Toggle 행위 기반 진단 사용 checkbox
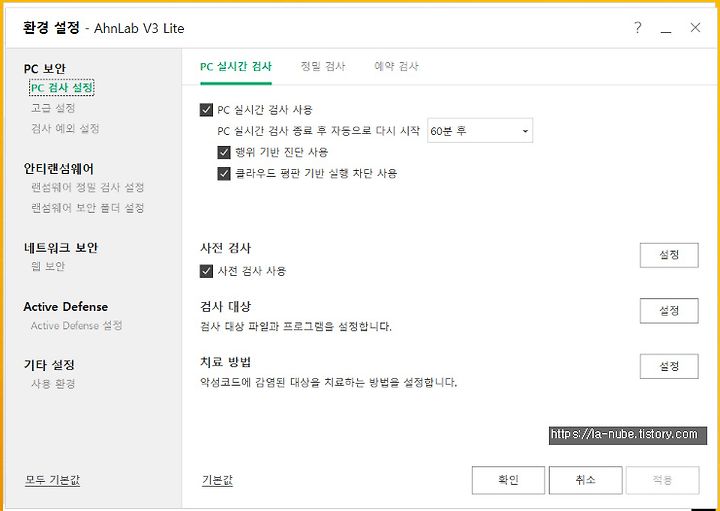The width and height of the screenshot is (720, 511). click(x=224, y=152)
